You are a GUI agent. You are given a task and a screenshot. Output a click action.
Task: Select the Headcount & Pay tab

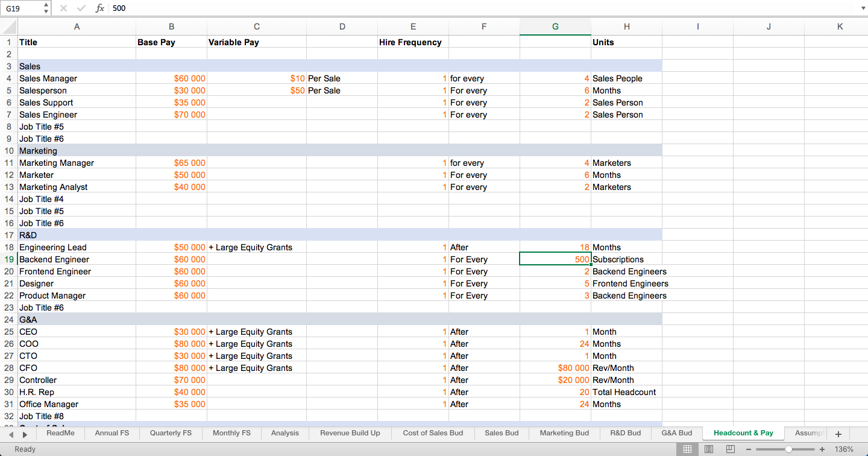pyautogui.click(x=743, y=433)
